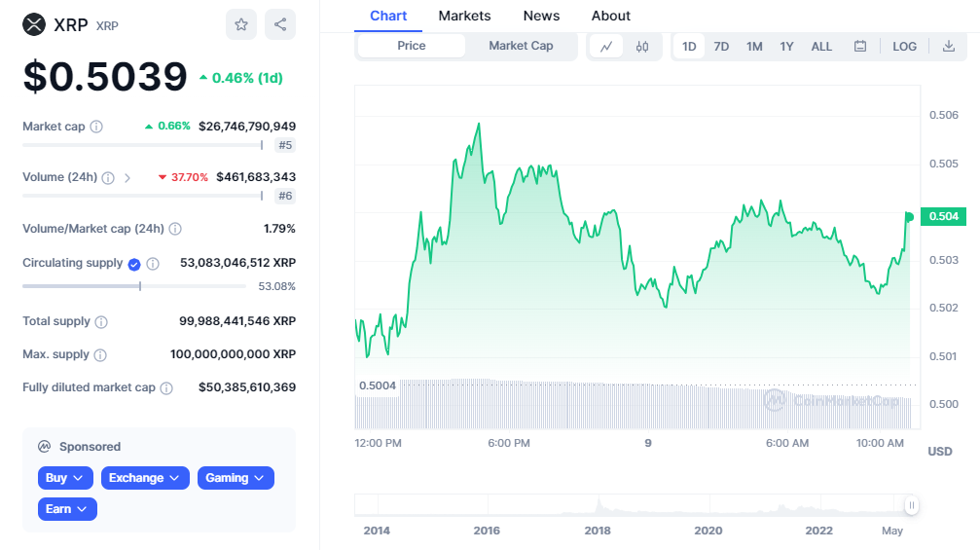
Task: Set chart range to ALL
Action: point(821,47)
